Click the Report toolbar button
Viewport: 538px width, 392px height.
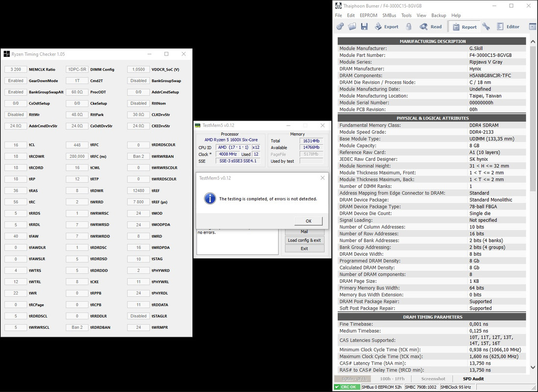coord(464,27)
